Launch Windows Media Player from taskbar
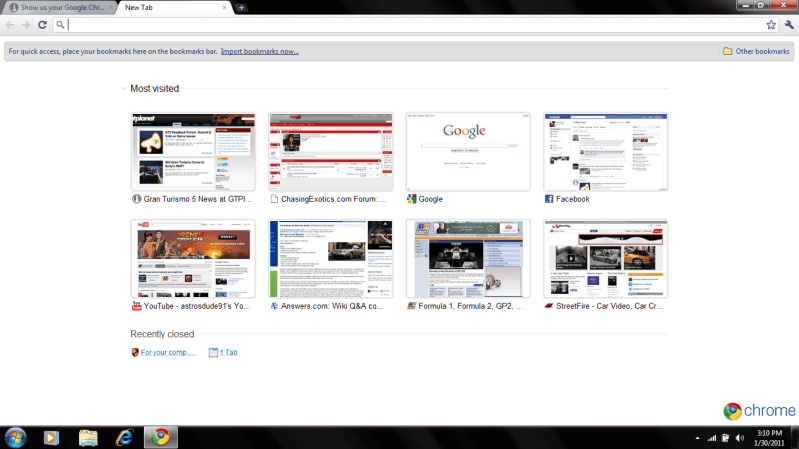Image resolution: width=799 pixels, height=449 pixels. (51, 438)
